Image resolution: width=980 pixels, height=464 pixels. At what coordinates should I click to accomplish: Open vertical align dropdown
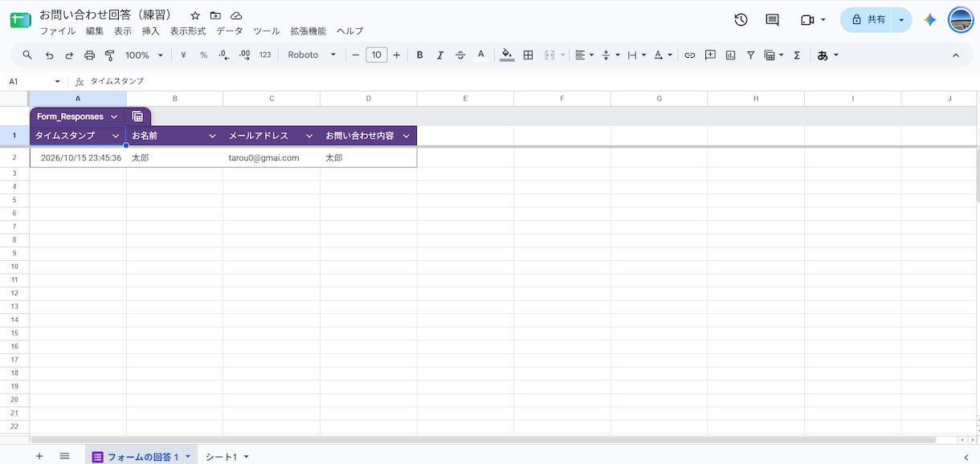[610, 55]
